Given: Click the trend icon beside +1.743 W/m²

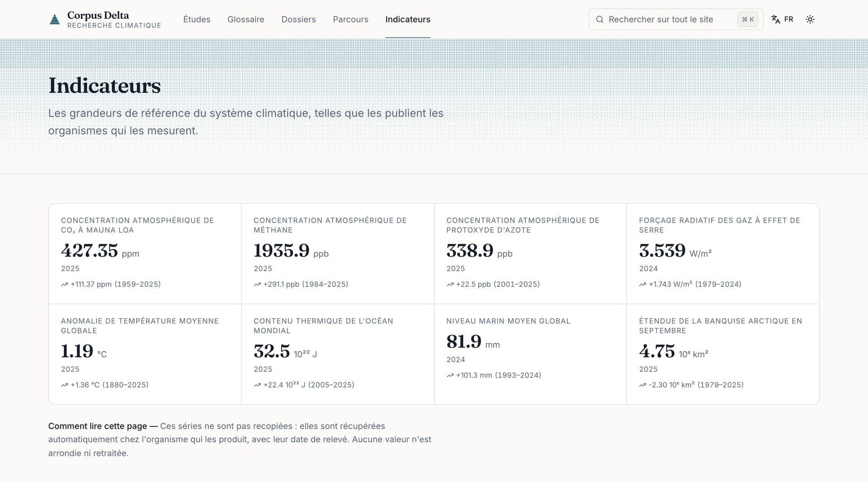Looking at the screenshot, I should click(643, 285).
